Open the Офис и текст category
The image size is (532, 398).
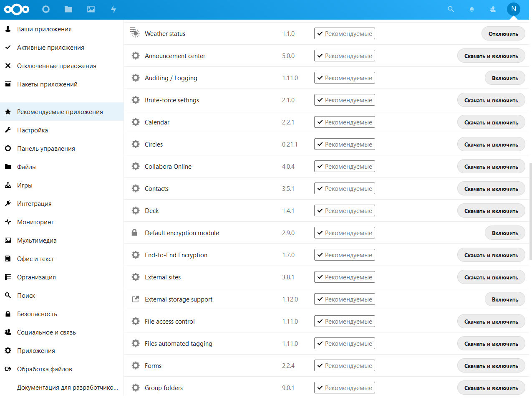(x=62, y=259)
